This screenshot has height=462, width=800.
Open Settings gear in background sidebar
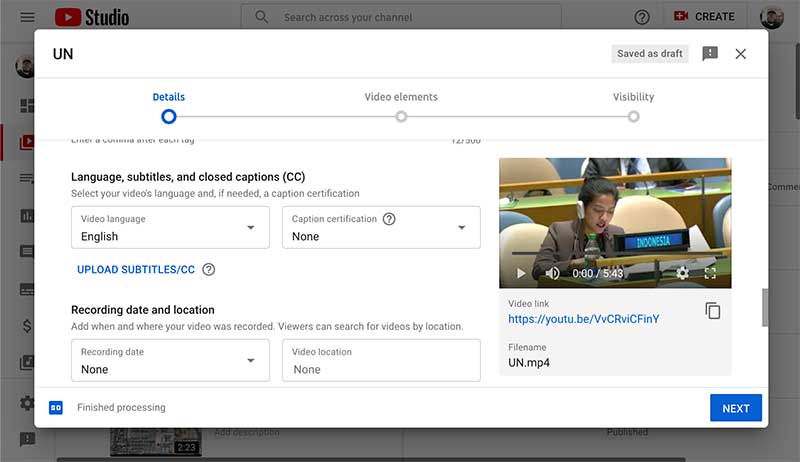click(27, 403)
